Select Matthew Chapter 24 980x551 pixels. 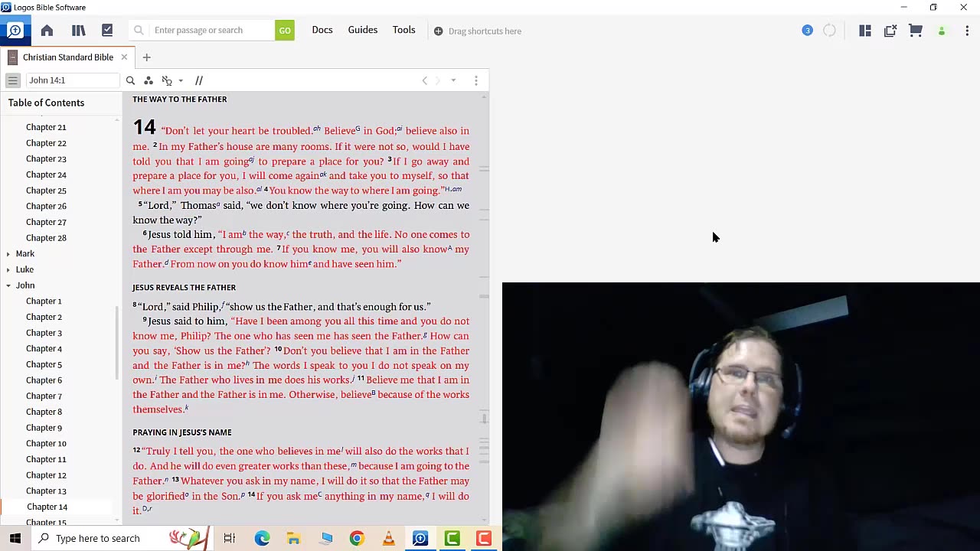[46, 174]
